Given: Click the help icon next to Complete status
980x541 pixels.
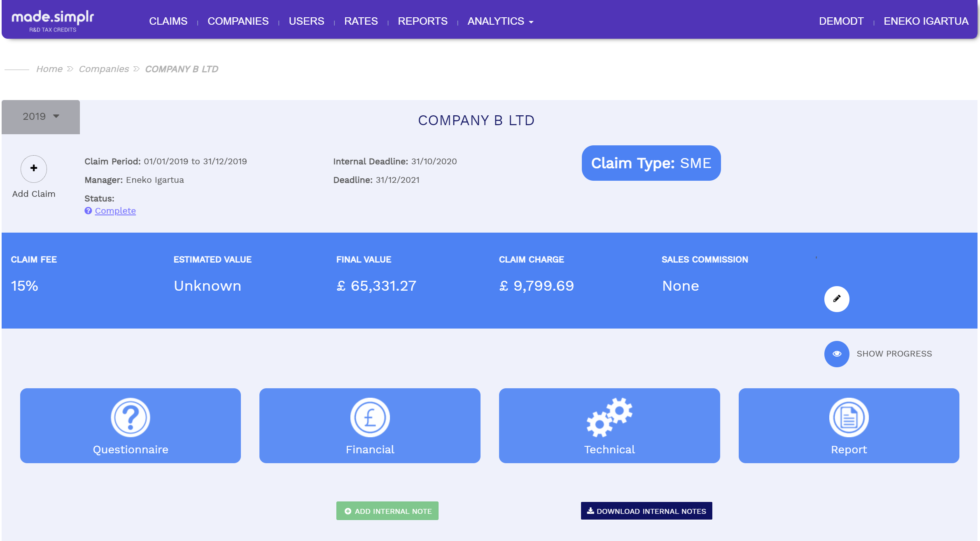Looking at the screenshot, I should [x=88, y=210].
